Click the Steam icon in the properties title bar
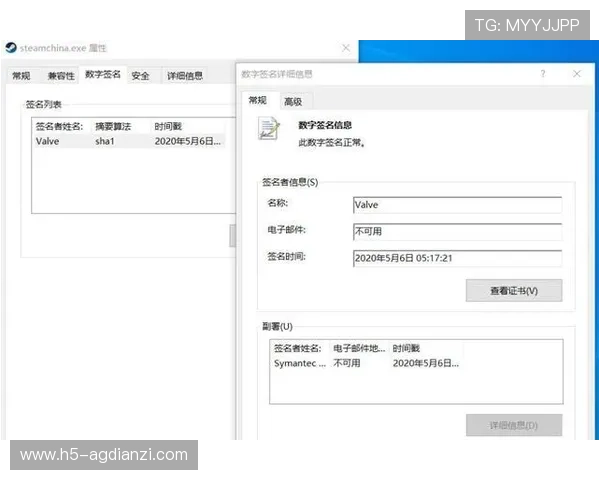Image resolution: width=600 pixels, height=480 pixels. (x=11, y=48)
